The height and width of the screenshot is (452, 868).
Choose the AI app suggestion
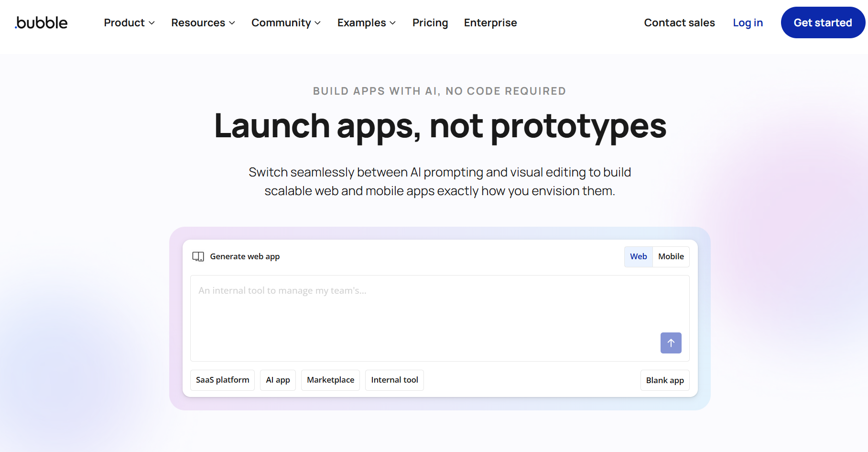click(278, 380)
